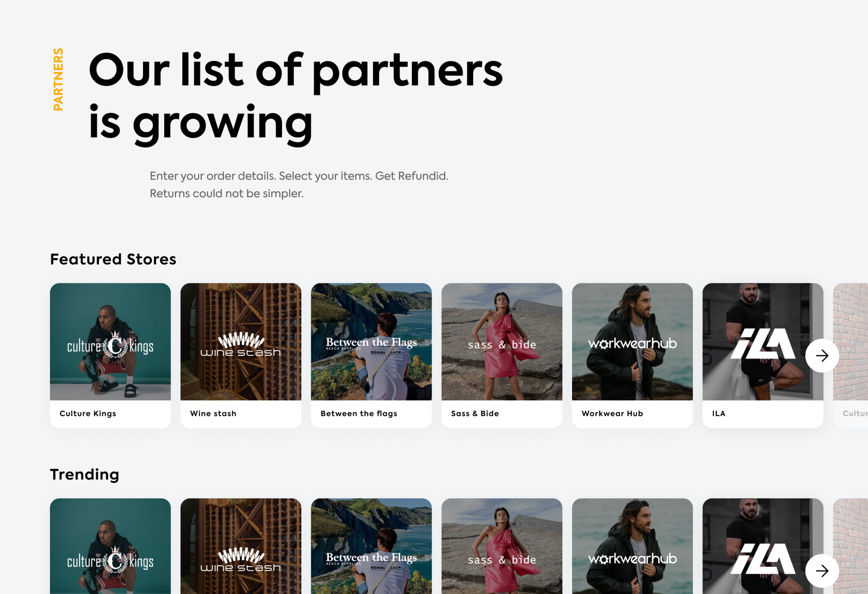
Task: Select Wine Stash image in Trending row
Action: (241, 546)
